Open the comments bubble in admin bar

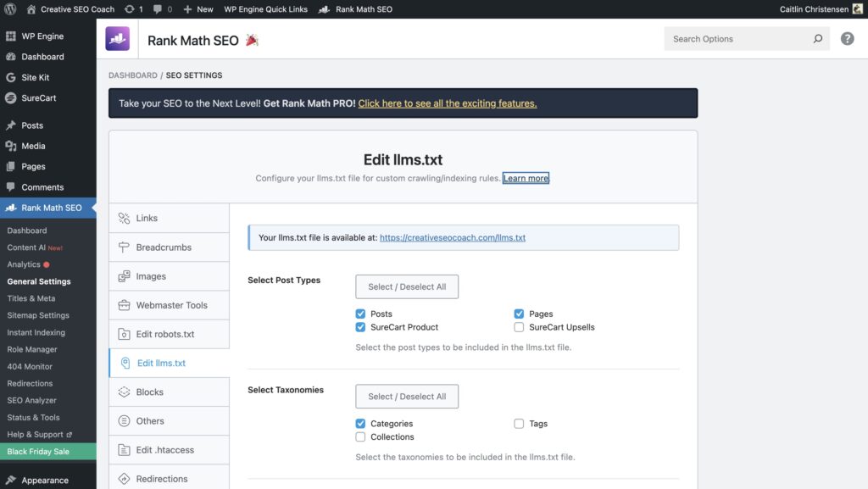point(162,9)
